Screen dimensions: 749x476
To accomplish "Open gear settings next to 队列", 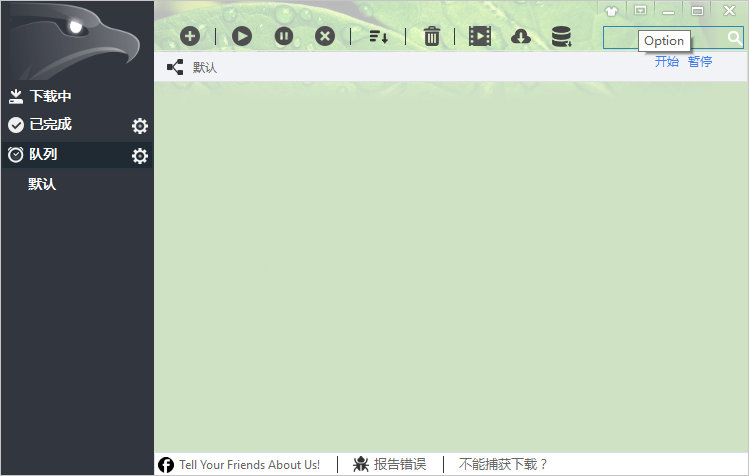I will click(x=140, y=156).
